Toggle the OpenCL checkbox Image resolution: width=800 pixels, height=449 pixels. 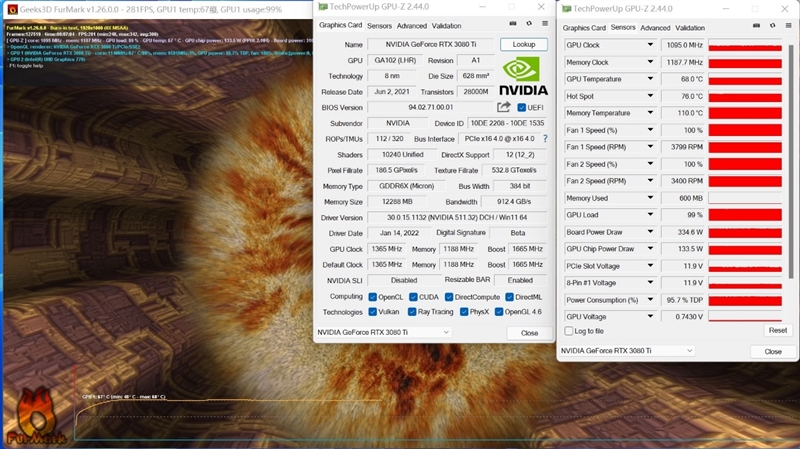point(372,297)
